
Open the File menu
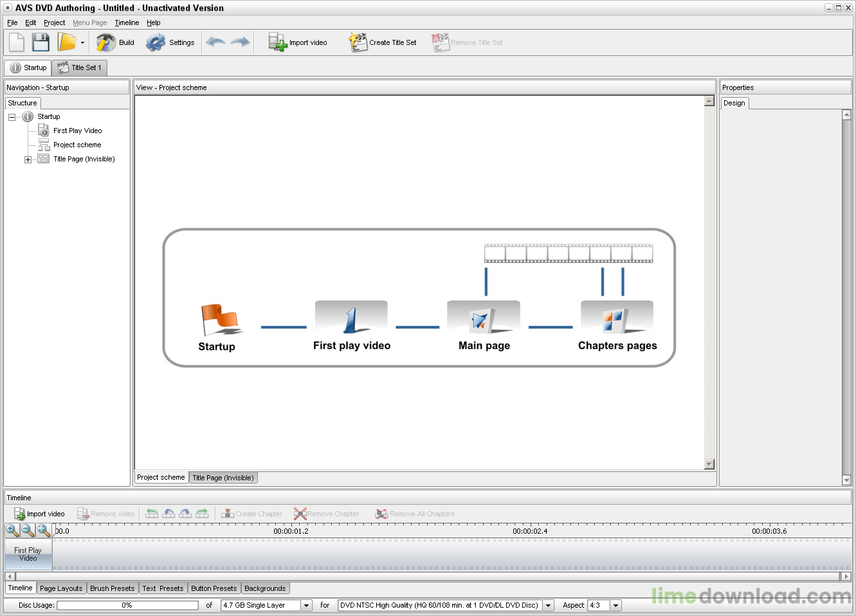[12, 23]
